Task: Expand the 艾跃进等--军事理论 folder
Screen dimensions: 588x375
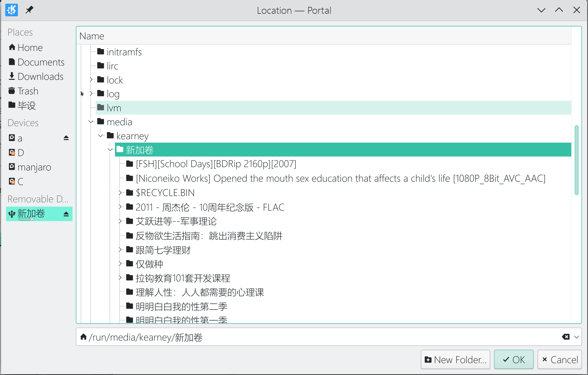Action: (120, 221)
